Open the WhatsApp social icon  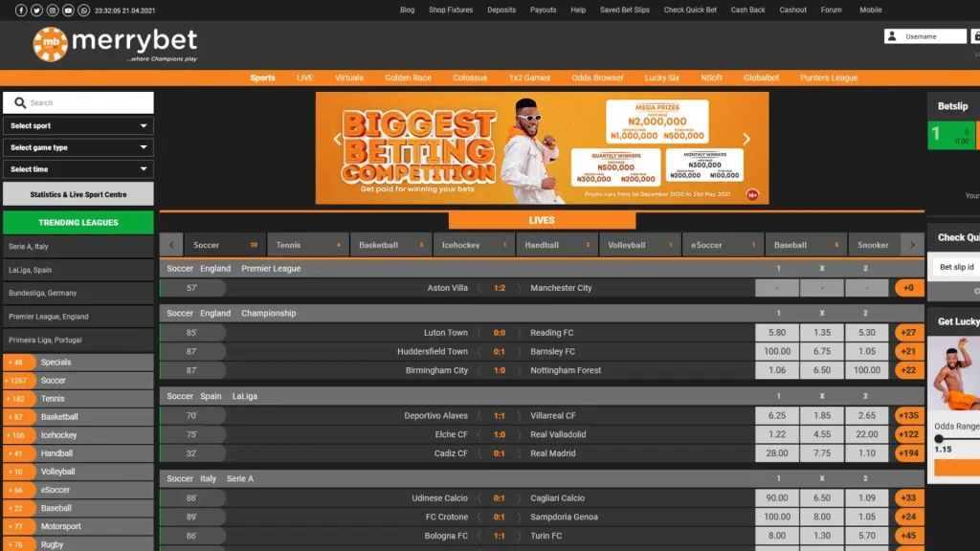[84, 11]
